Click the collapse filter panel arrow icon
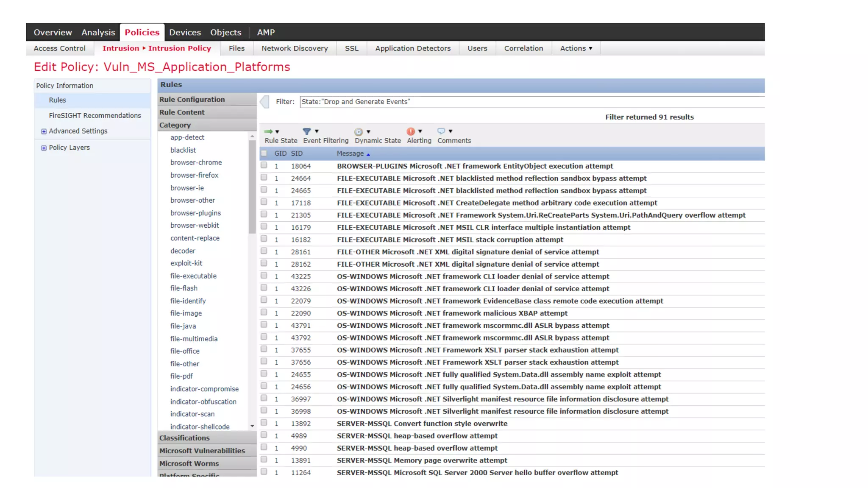 (x=265, y=102)
